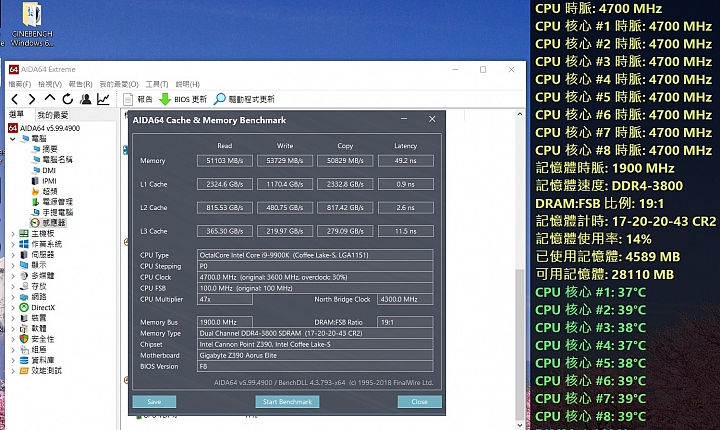Click the DirectX Xbox icon
Screen dimensions: 720x430
[x=24, y=307]
